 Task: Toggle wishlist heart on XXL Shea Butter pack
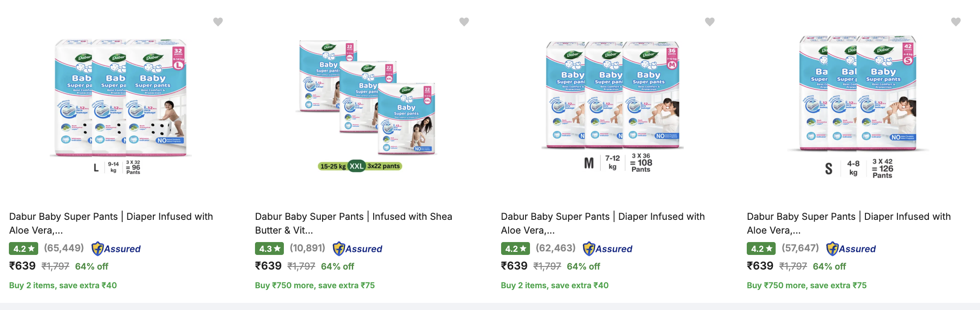coord(464,22)
